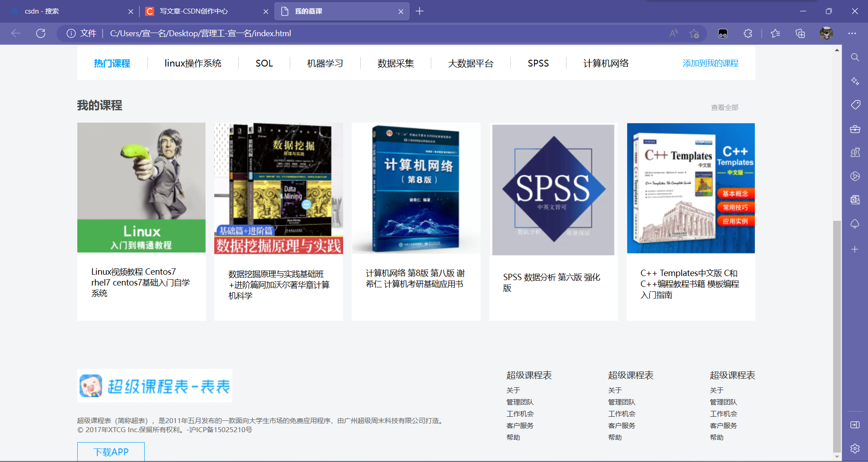Open the Extensions puzzle icon
Screen dimensions: 868x462
pyautogui.click(x=748, y=33)
